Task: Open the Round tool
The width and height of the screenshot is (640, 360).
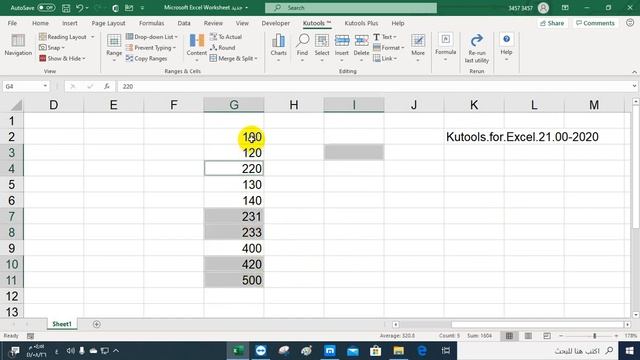Action: pos(222,48)
